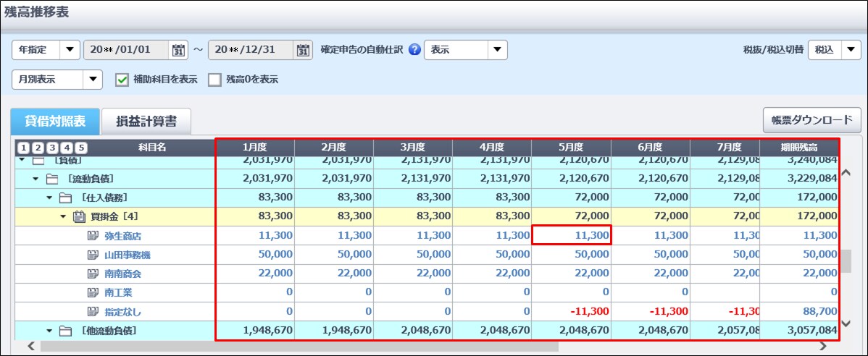
Task: Click the vertical scrollbar down arrow
Action: coord(844,323)
